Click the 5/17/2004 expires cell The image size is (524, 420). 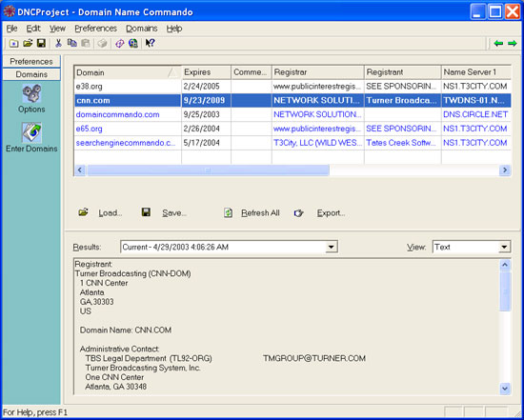206,143
